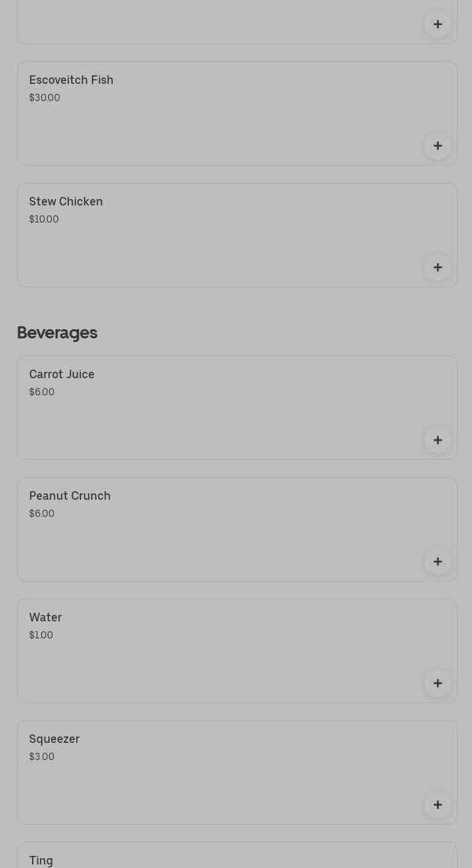Tap the $1.00 price under Water
This screenshot has height=868, width=472.
(41, 636)
